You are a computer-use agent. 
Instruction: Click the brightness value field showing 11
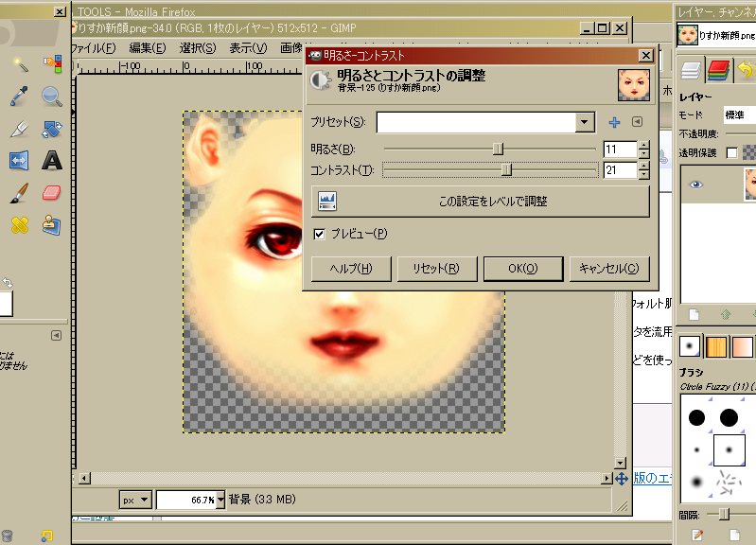(x=620, y=149)
